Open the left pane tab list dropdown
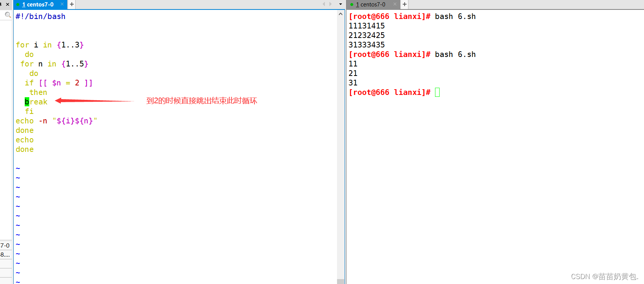 [x=340, y=4]
